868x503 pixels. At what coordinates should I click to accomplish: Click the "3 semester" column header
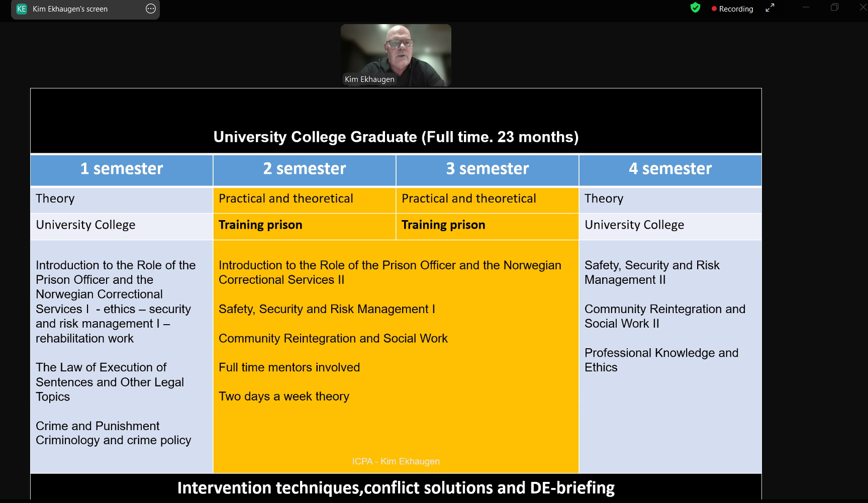(488, 169)
